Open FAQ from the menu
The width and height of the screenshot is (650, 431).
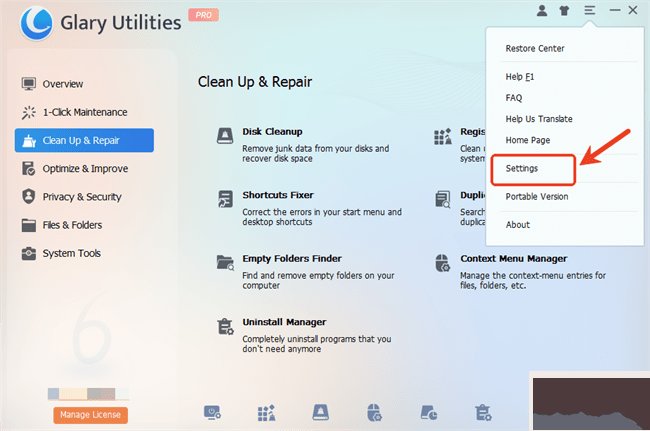pos(514,98)
